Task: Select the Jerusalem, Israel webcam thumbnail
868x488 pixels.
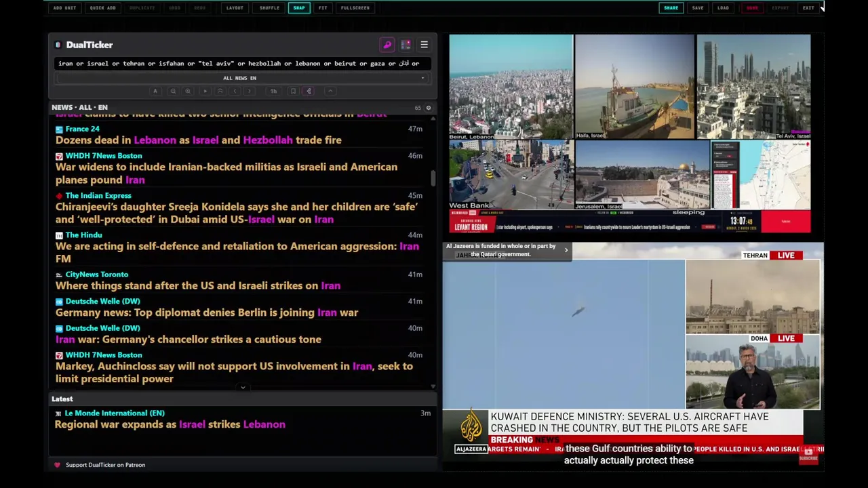Action: 642,175
